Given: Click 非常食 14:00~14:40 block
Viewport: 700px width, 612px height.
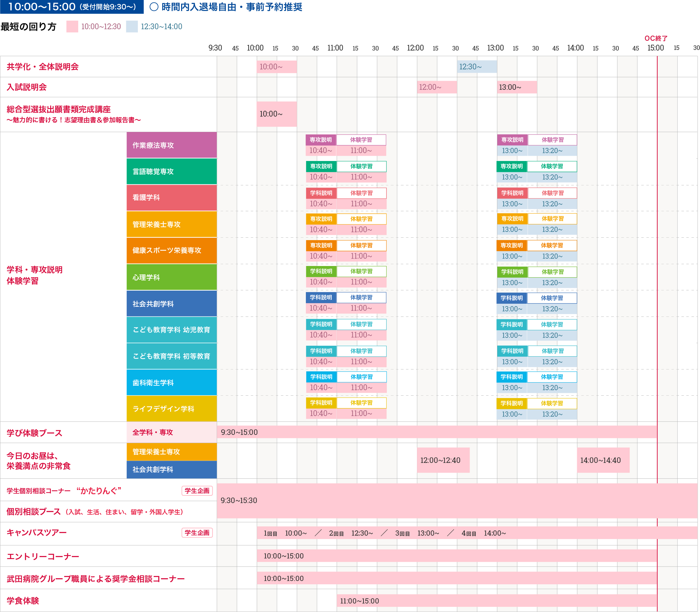Looking at the screenshot, I should 603,460.
